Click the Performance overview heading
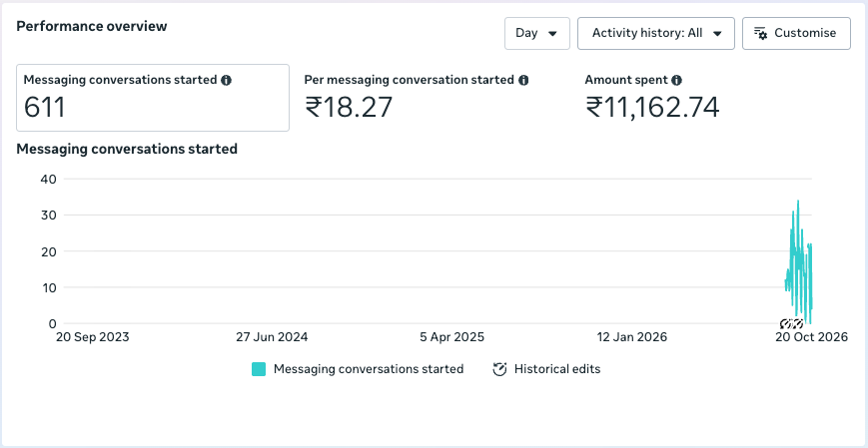This screenshot has width=868, height=448. point(92,26)
